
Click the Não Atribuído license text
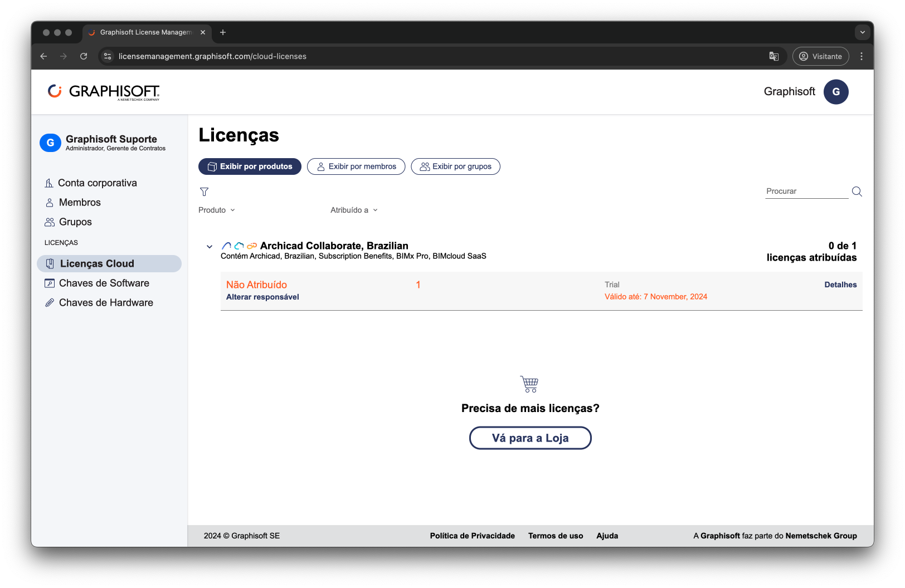point(256,285)
